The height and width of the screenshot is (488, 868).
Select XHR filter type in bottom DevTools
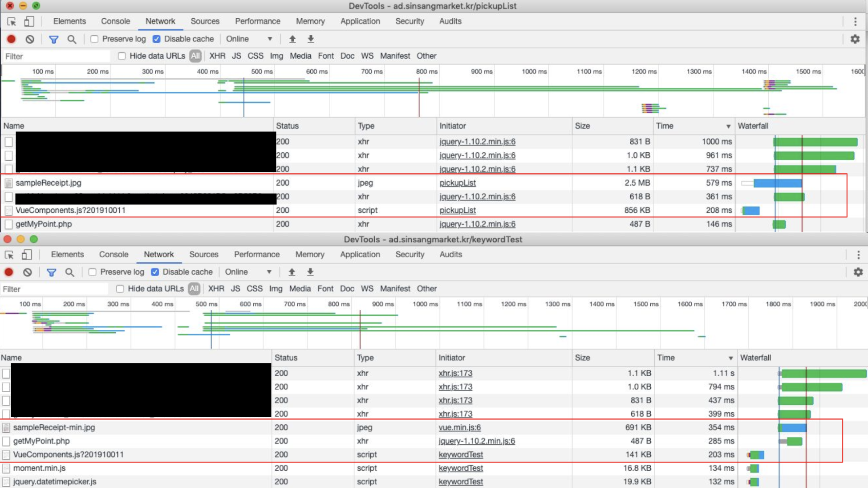coord(216,289)
